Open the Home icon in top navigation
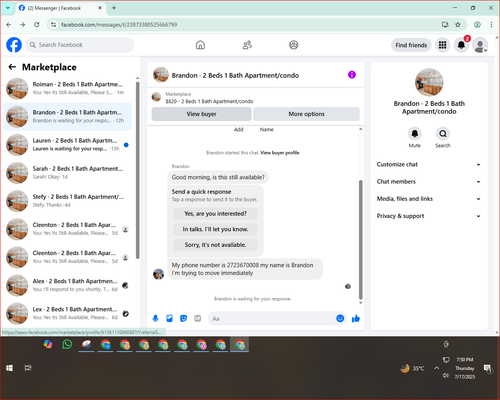 tap(200, 45)
